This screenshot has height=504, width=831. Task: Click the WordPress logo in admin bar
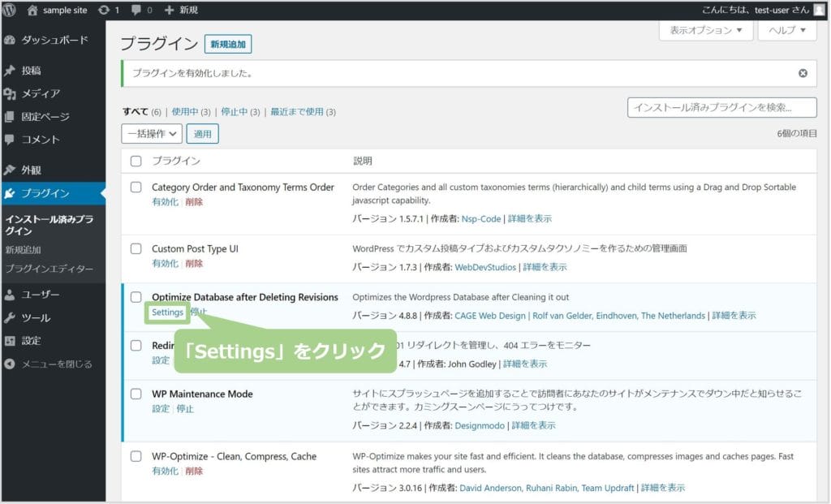(x=9, y=10)
